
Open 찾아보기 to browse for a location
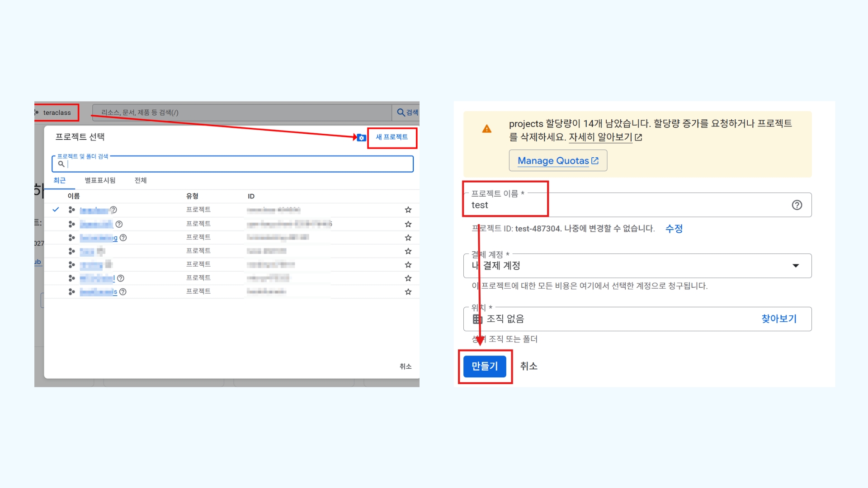click(x=778, y=319)
